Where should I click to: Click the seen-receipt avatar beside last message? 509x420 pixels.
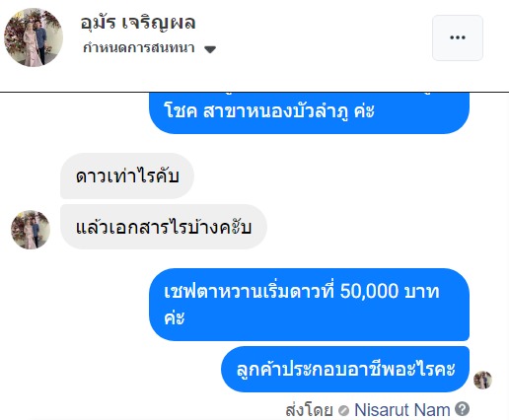click(x=482, y=380)
